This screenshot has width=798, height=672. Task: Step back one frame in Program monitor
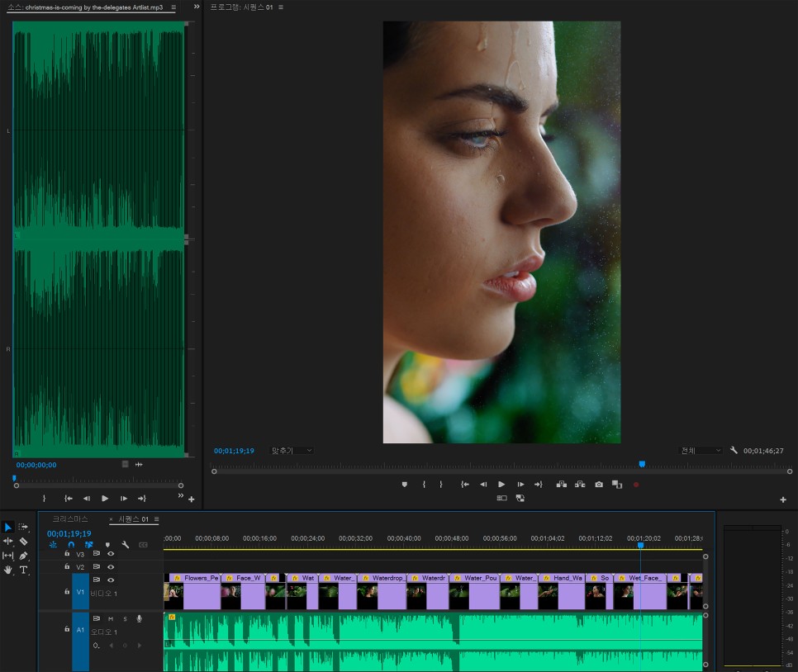pos(483,485)
